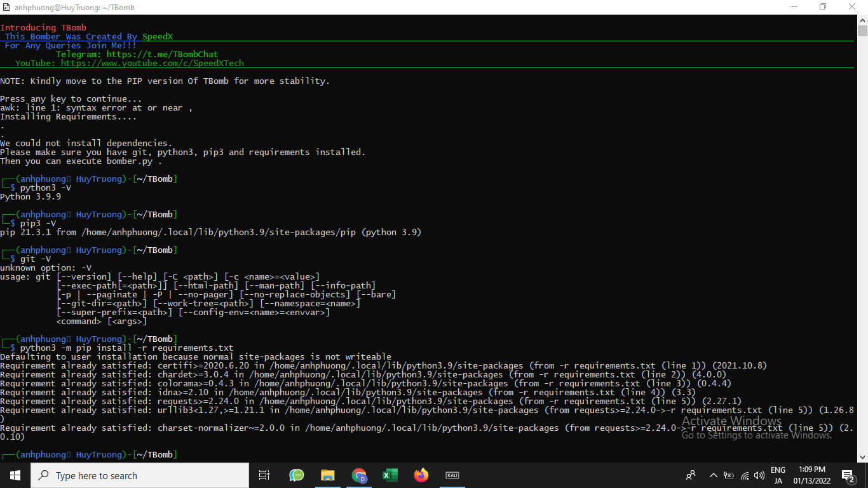
Task: Open Task View on the taskbar
Action: 264,475
